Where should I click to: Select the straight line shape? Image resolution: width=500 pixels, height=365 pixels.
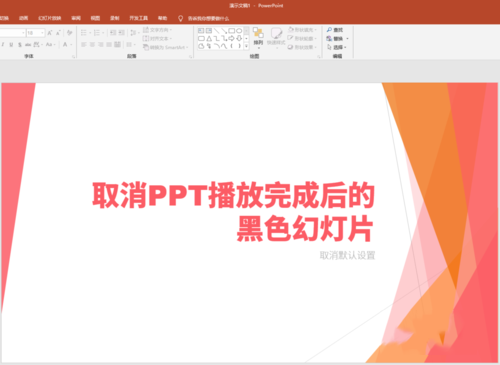pyautogui.click(x=216, y=31)
